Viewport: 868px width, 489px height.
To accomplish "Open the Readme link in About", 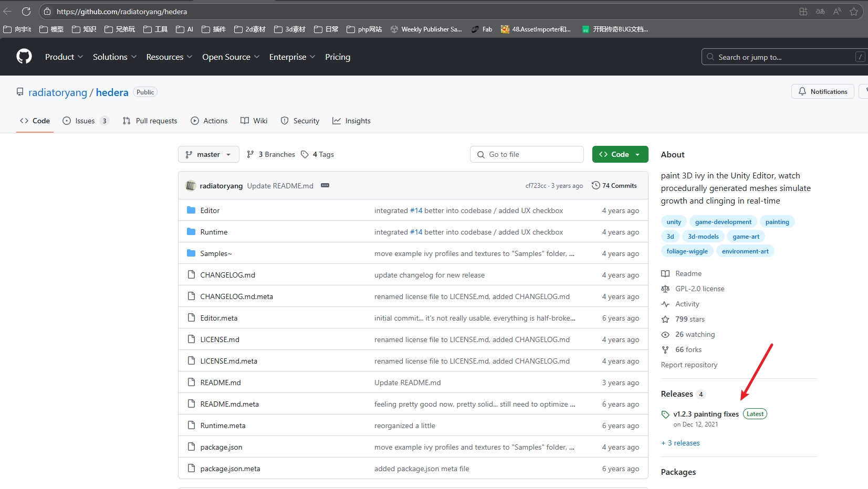I will [682, 273].
